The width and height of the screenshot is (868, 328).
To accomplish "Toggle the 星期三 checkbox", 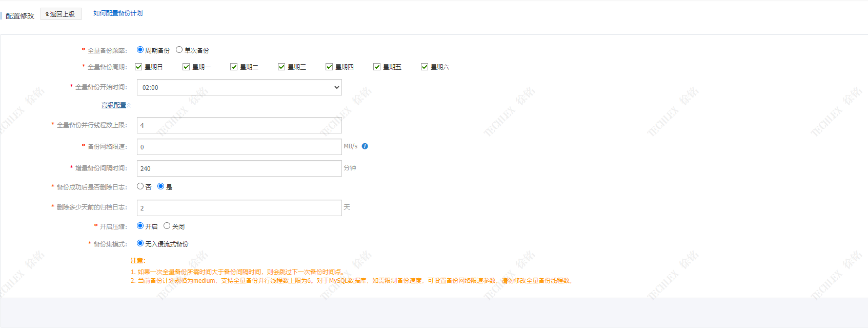I will click(281, 67).
